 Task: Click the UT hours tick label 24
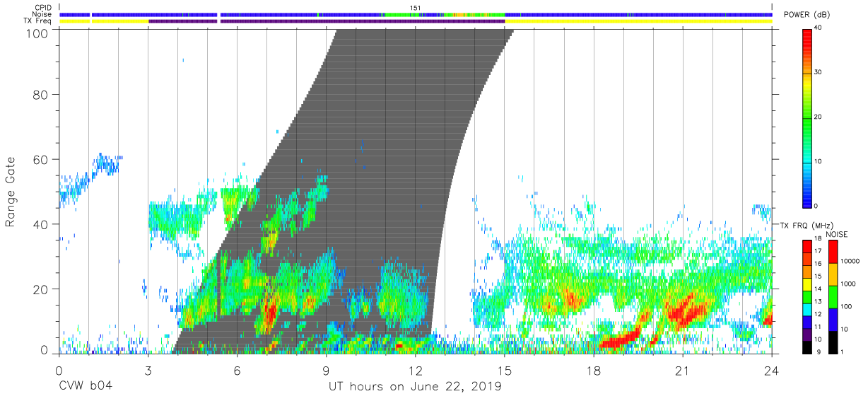pyautogui.click(x=772, y=370)
